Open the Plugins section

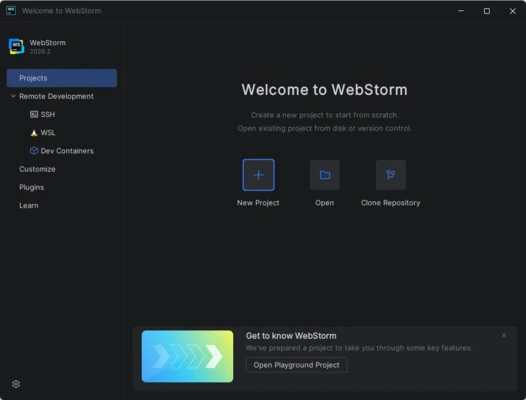[32, 187]
